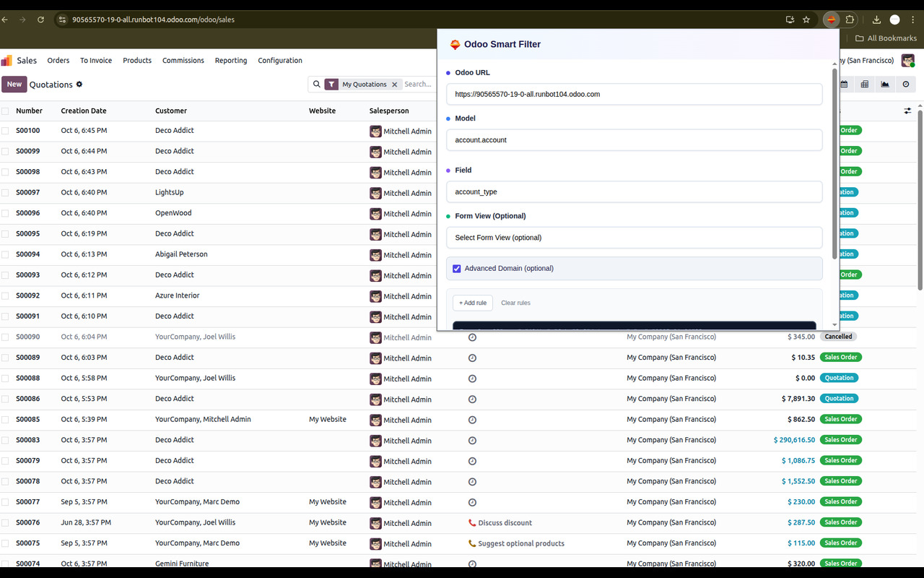The width and height of the screenshot is (924, 578).
Task: Click the Odoo Sales app logo
Action: (6, 61)
